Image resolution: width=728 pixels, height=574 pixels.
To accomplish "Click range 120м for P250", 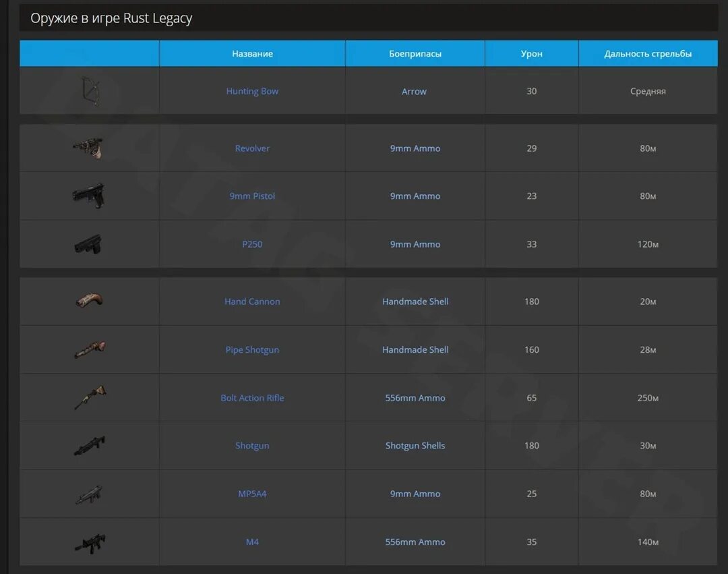I will tap(648, 244).
